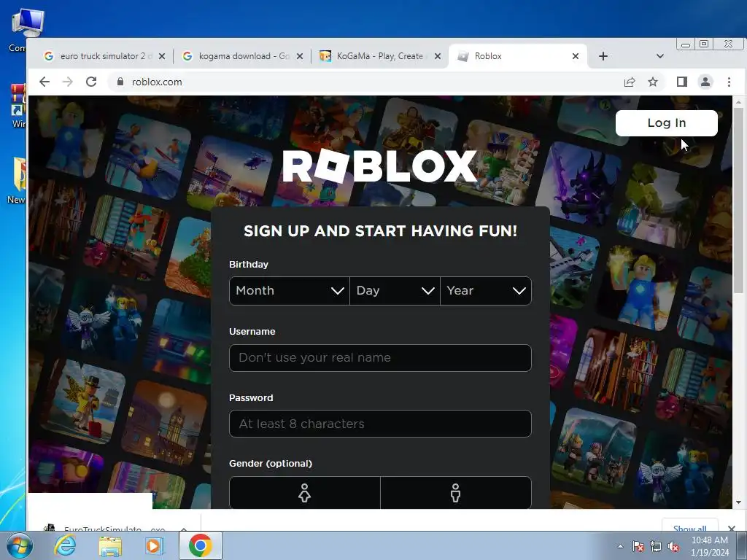View site information via padlock icon
747x560 pixels.
(x=120, y=82)
